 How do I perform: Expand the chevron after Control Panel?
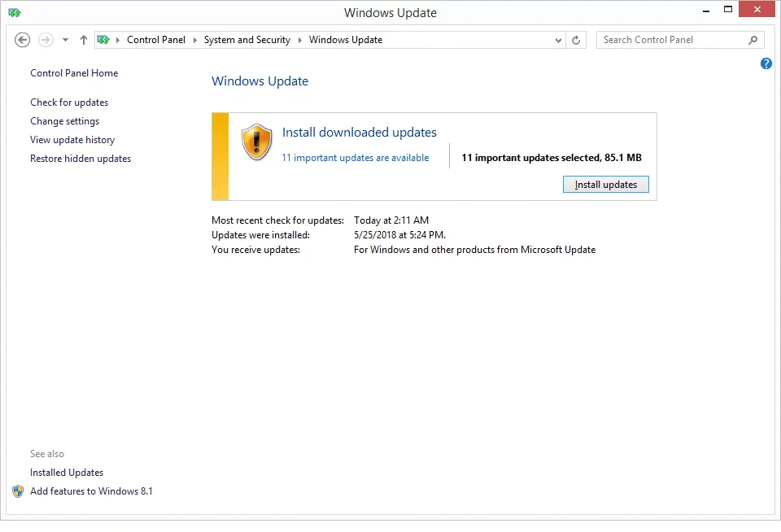[194, 40]
